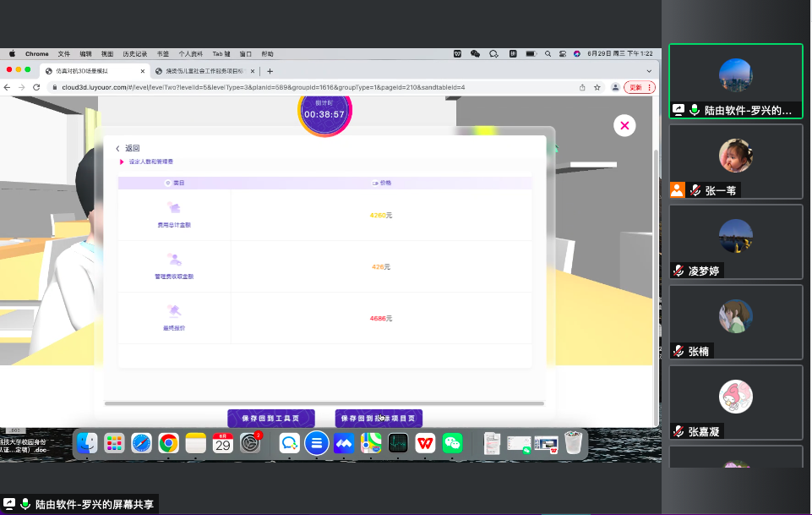Open Finder in the dock

(87, 442)
